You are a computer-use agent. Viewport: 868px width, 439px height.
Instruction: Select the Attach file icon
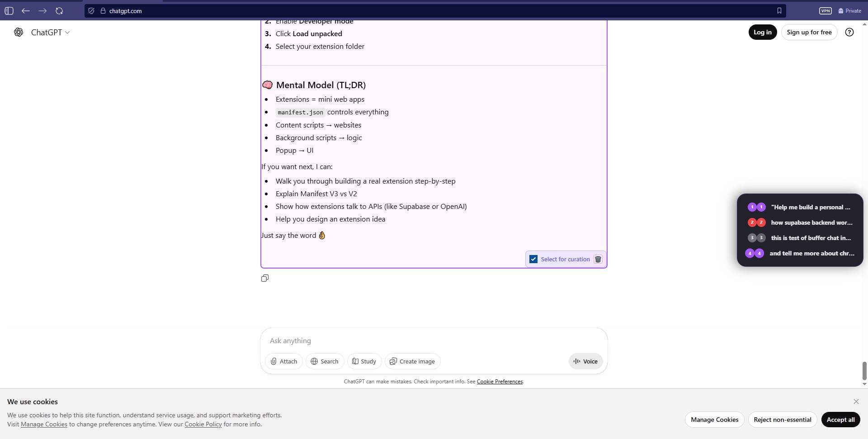click(x=283, y=361)
